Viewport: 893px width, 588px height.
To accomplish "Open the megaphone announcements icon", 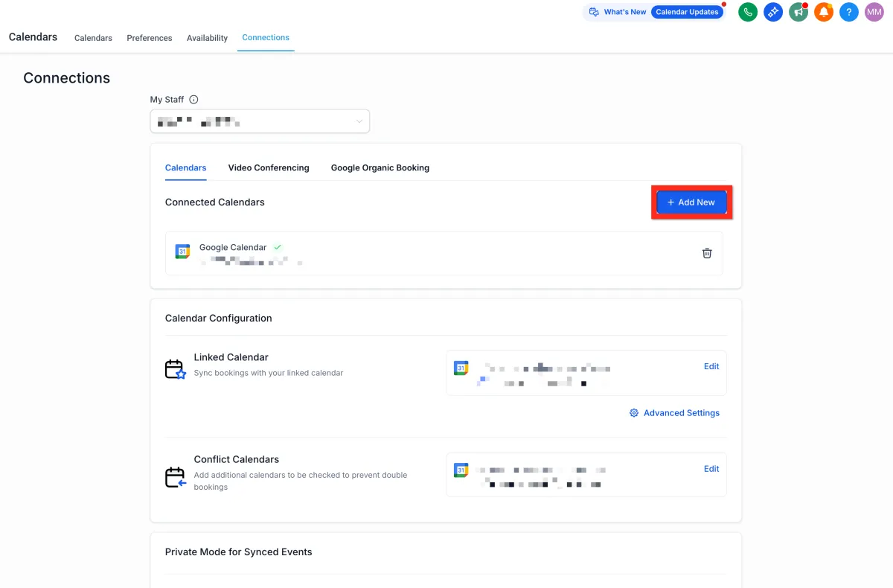I will pyautogui.click(x=798, y=12).
